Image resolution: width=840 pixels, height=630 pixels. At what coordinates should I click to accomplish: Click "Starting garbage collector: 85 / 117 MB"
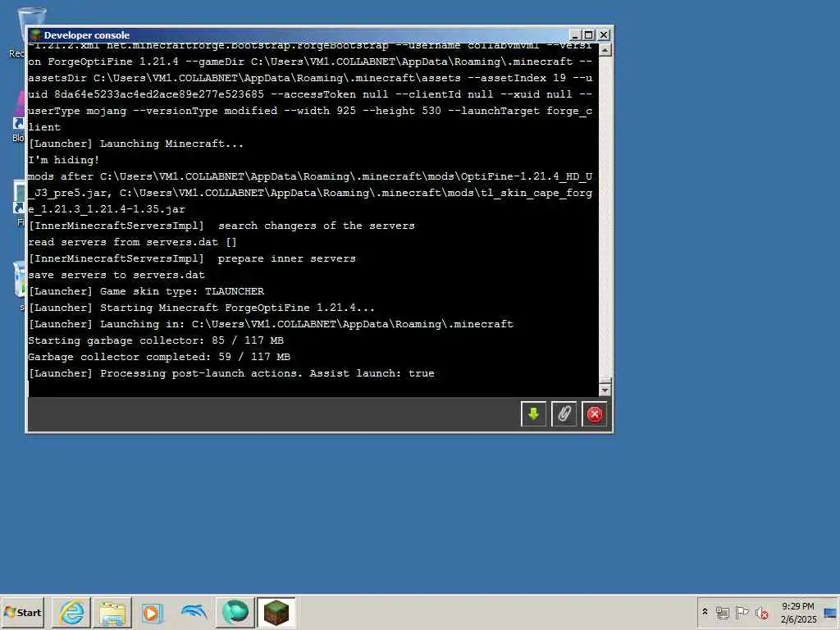coord(156,340)
